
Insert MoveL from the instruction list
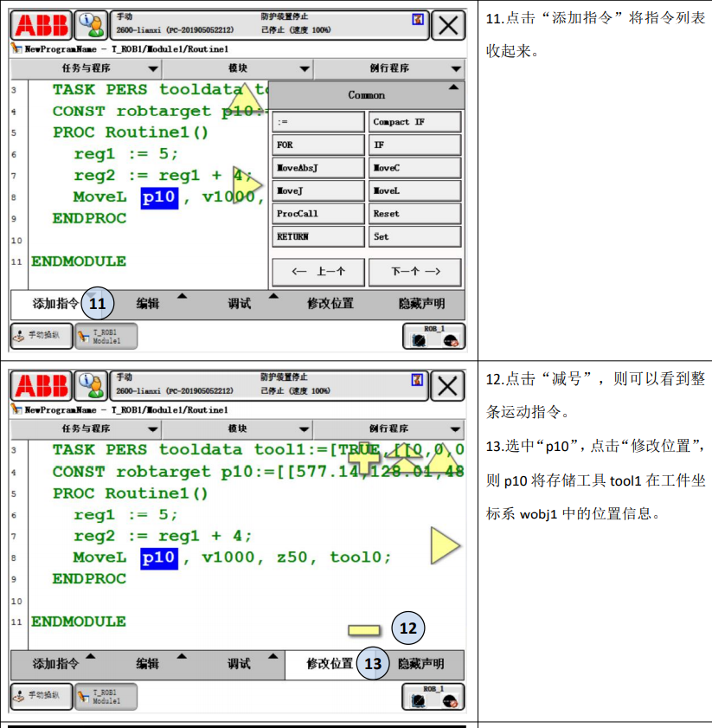coord(415,190)
